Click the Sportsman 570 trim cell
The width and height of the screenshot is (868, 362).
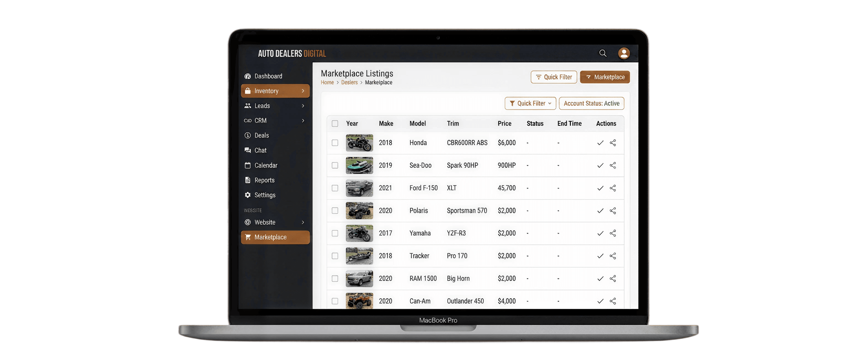[x=467, y=211]
